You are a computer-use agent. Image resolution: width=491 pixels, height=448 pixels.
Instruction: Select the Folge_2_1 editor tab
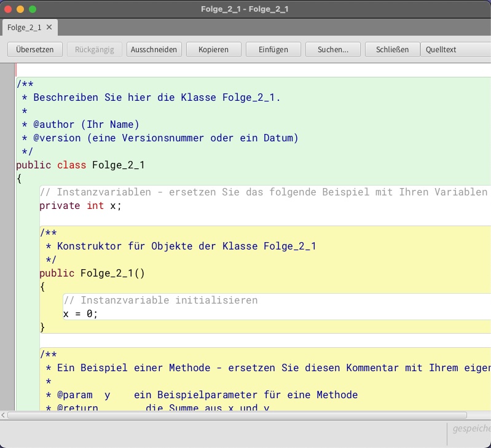pos(25,28)
